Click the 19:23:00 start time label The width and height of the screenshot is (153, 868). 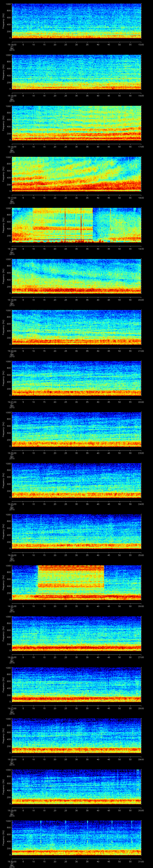point(12,504)
